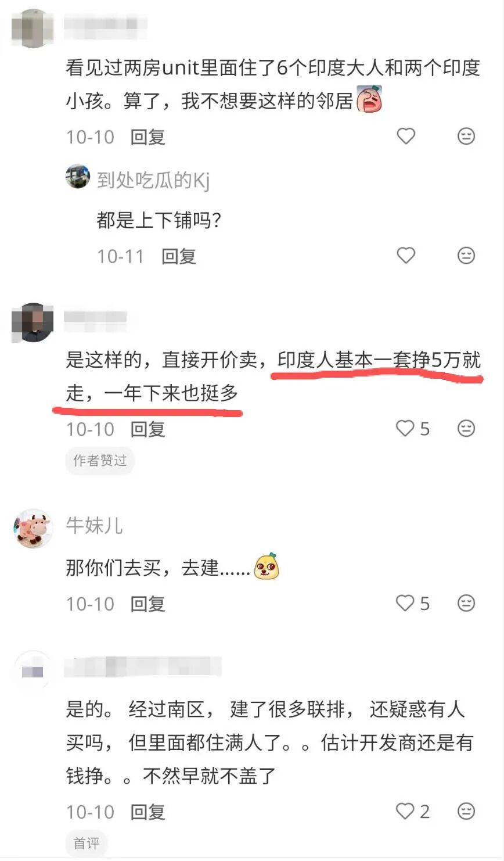
Task: Reply to the first comment dated 10-10
Action: 148,137
